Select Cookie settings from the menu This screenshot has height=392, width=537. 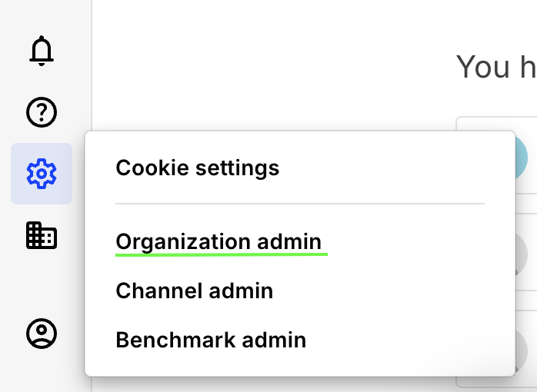[198, 168]
